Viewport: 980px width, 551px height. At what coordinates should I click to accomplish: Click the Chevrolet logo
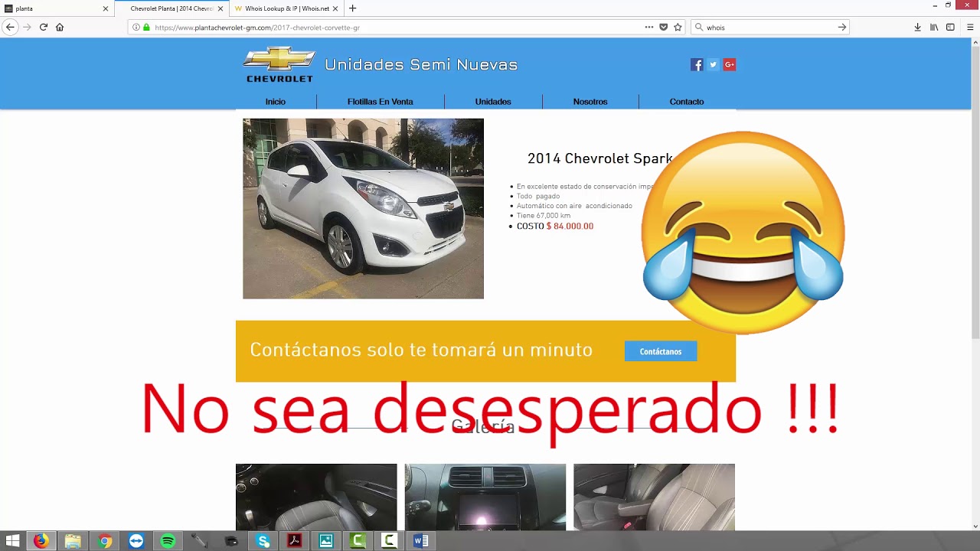pos(279,64)
